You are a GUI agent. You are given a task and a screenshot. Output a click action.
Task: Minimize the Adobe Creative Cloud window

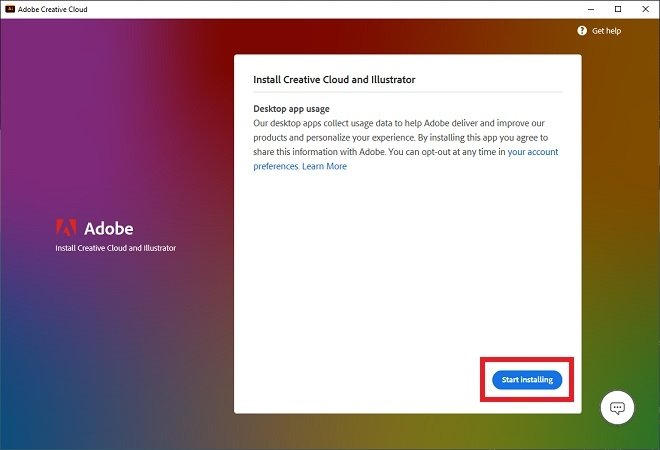pyautogui.click(x=591, y=9)
